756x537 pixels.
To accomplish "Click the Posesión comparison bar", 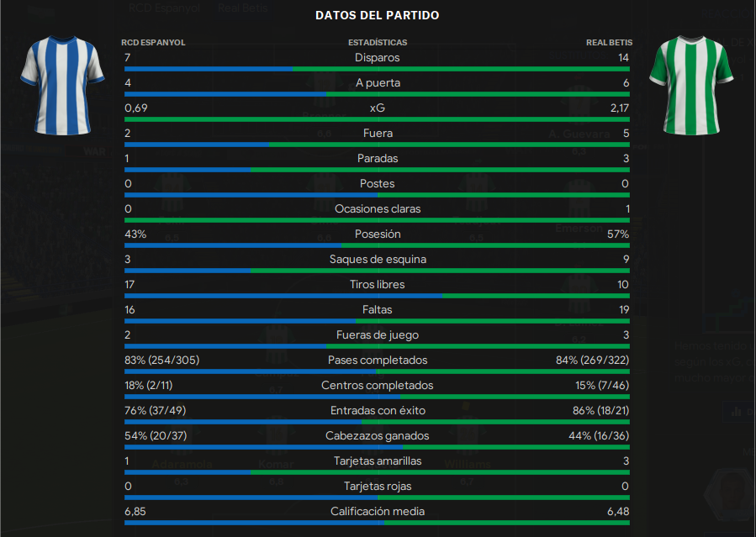I will tap(377, 245).
